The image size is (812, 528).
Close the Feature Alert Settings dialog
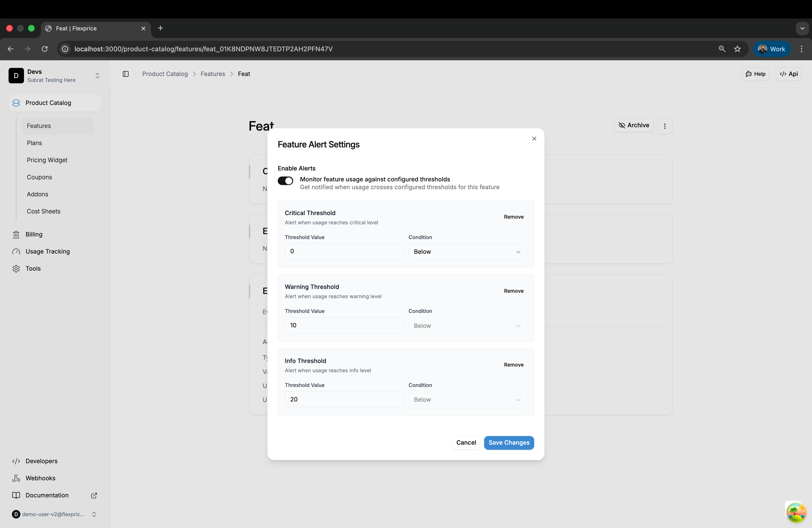pyautogui.click(x=534, y=138)
